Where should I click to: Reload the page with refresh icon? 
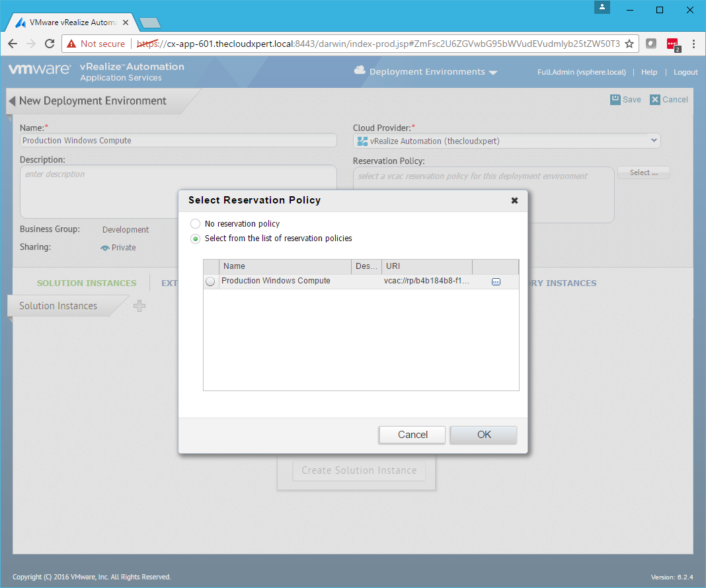click(x=49, y=44)
